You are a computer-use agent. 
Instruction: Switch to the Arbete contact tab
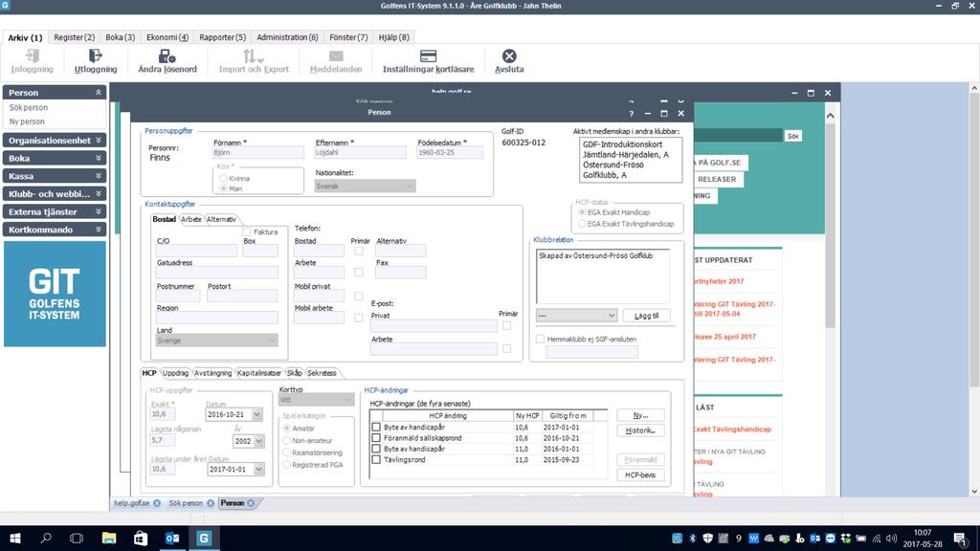coord(190,219)
